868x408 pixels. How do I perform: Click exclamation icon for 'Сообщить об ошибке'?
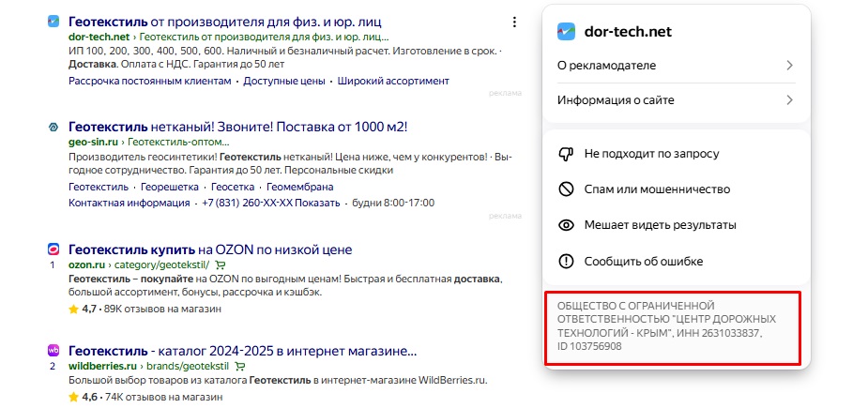(566, 262)
